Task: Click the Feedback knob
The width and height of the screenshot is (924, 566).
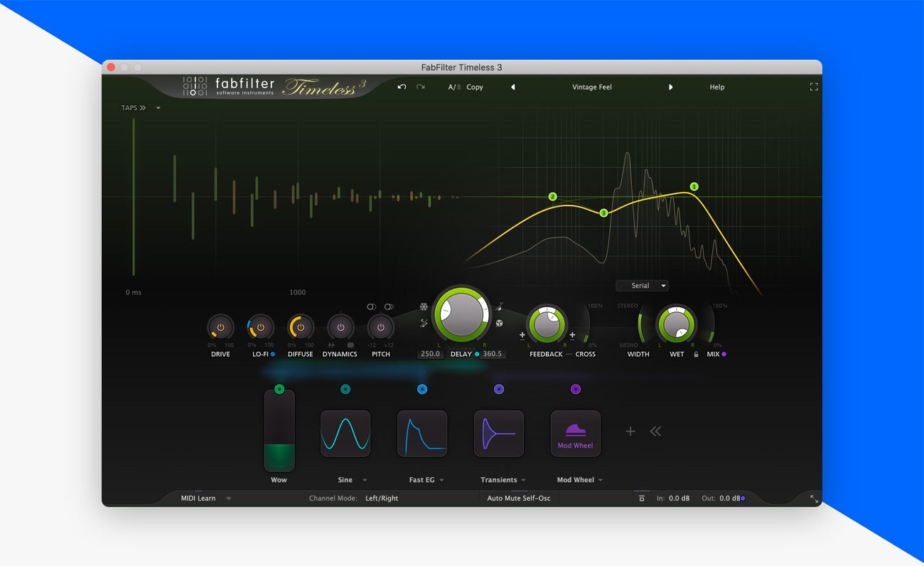Action: coord(547,326)
